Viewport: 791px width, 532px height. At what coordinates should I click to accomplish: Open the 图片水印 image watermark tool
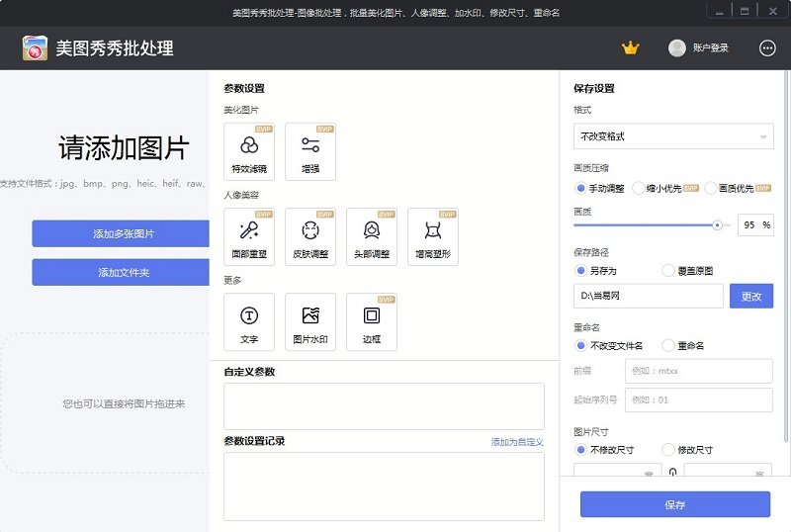(310, 322)
